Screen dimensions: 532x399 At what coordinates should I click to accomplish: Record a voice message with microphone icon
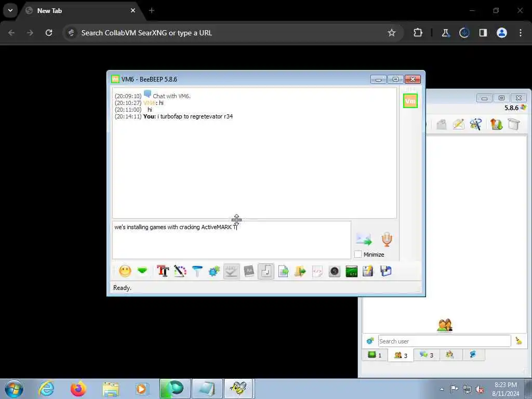coord(387,239)
